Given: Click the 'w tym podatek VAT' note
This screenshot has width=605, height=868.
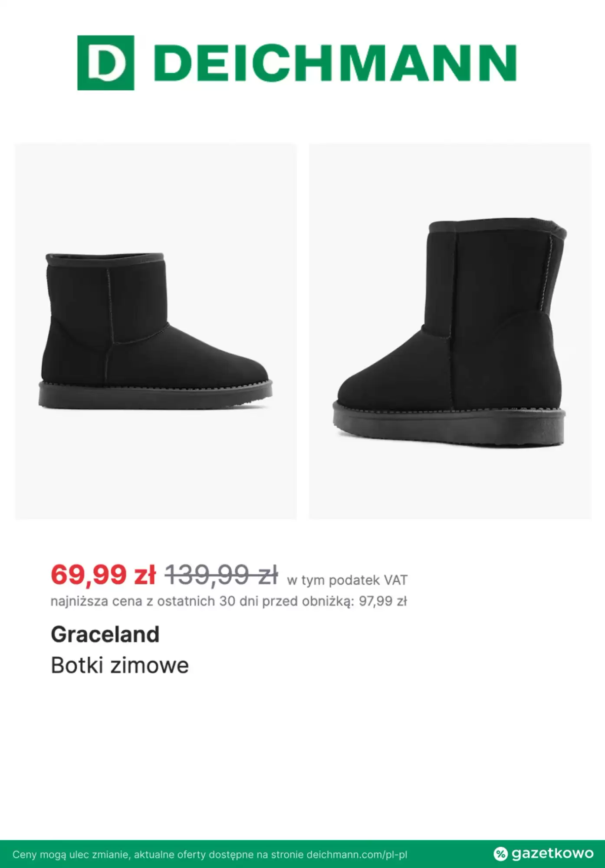Looking at the screenshot, I should 347,580.
